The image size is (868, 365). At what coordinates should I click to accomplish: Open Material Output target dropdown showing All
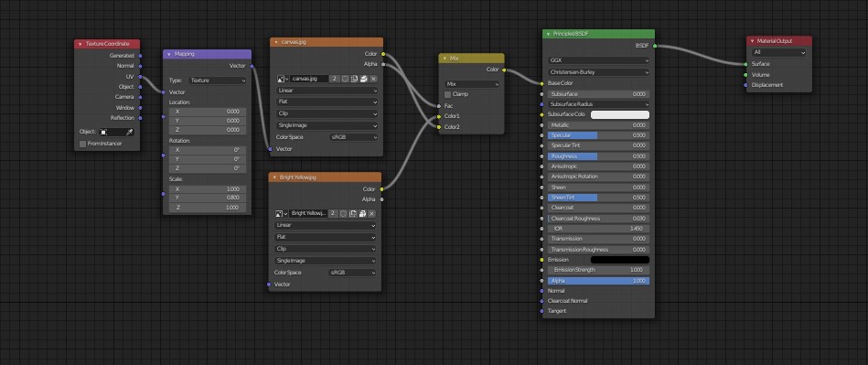pos(778,52)
